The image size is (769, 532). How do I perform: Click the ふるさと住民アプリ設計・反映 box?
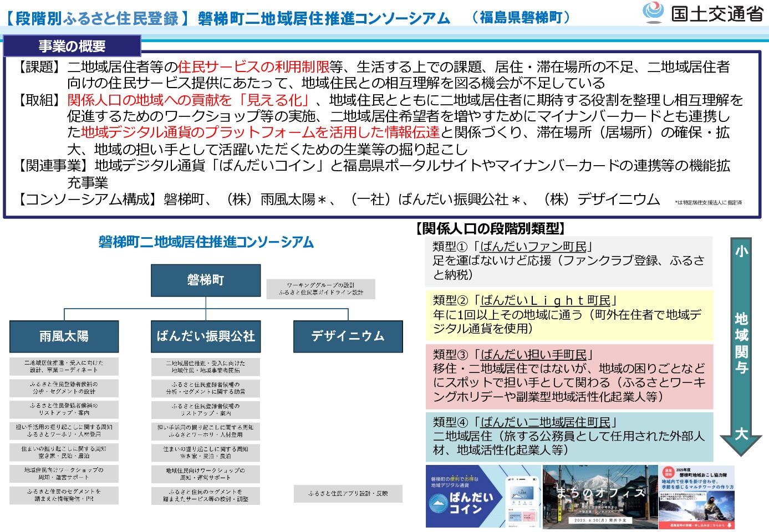348,494
